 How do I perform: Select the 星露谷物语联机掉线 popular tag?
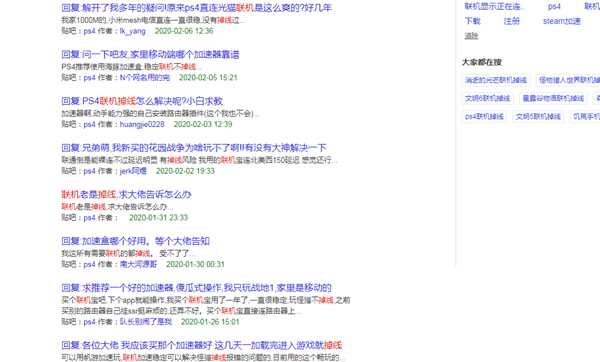(x=553, y=98)
